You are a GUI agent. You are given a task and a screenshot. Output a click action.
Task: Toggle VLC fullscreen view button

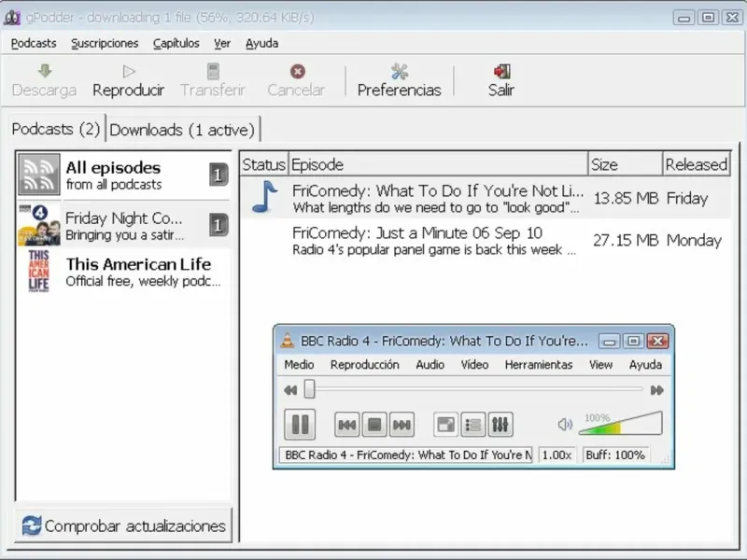[446, 425]
